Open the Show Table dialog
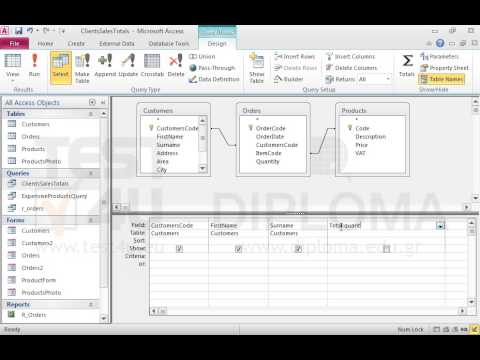The height and width of the screenshot is (360, 480). click(x=257, y=68)
